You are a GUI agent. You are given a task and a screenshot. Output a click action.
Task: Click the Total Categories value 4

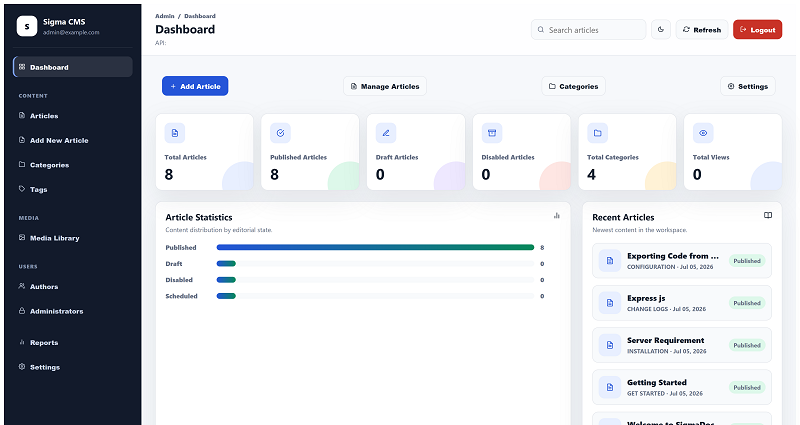point(591,174)
